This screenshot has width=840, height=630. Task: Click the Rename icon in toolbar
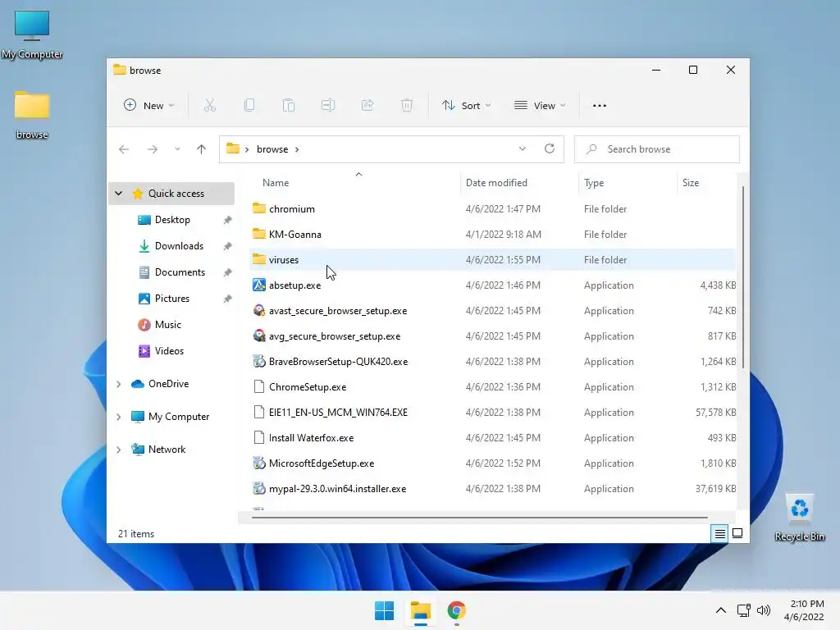pos(328,106)
